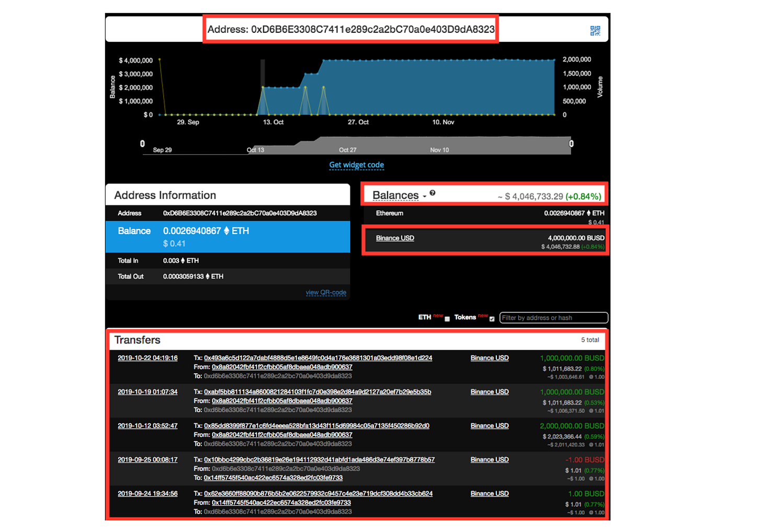
Task: Click the -1.00 BUSD transfer amount
Action: (x=584, y=460)
